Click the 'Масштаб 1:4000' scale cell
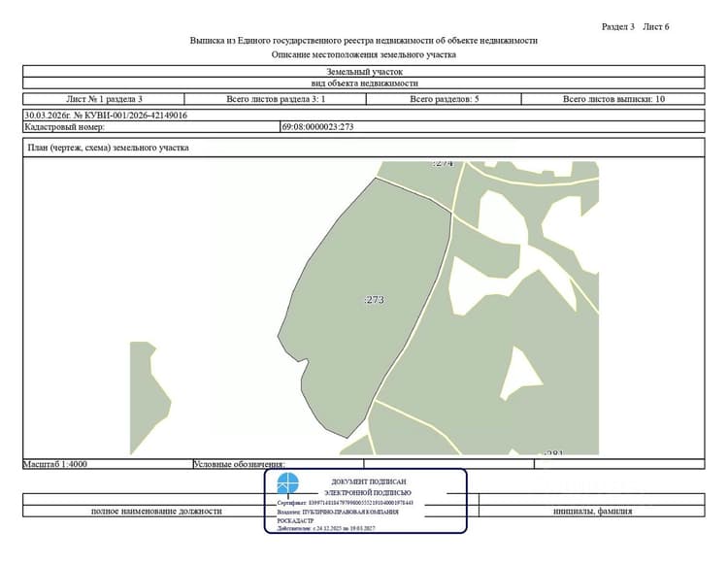728x563 pixels. (108, 464)
